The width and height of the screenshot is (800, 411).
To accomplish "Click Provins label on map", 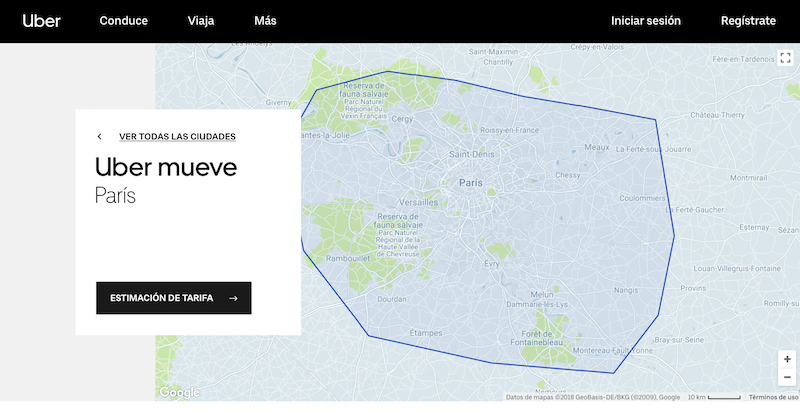I will [693, 288].
